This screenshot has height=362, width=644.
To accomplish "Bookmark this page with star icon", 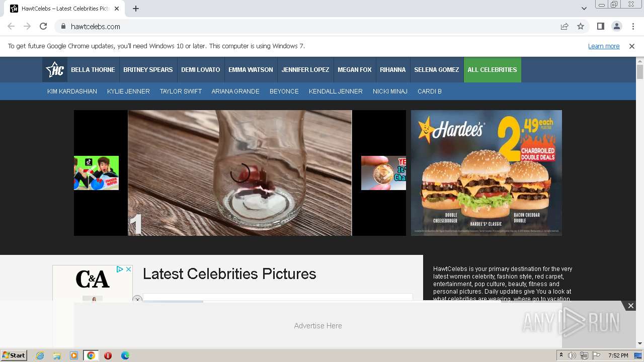I will point(581,27).
